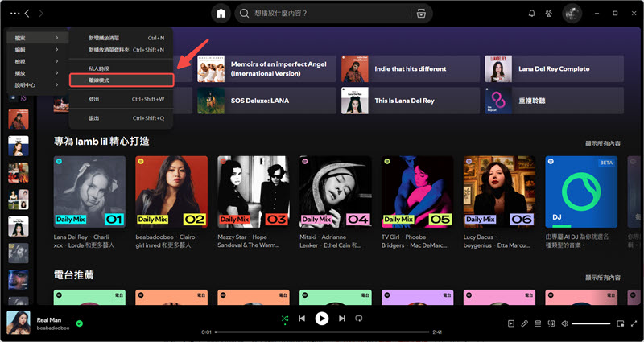
Task: Open Daily Mix 03 cover
Action: [x=254, y=192]
